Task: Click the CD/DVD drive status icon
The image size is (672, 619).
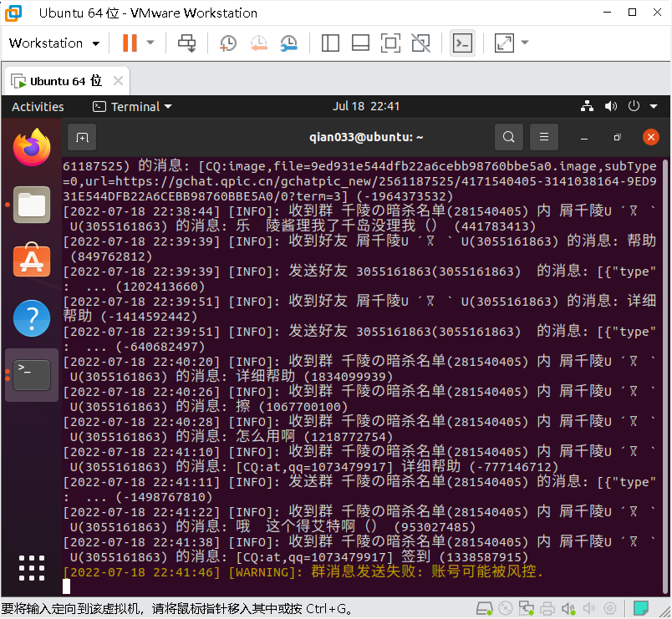Action: coord(506,608)
